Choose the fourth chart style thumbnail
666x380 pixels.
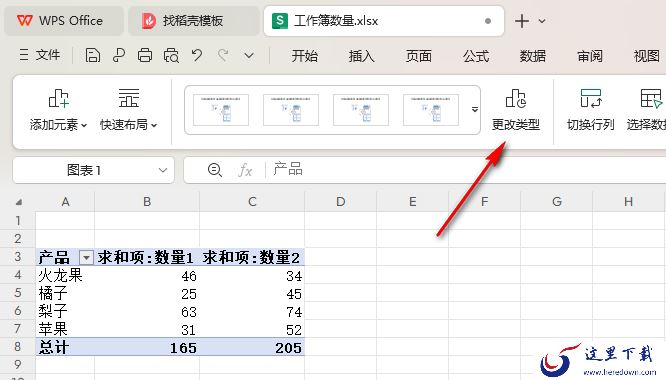[431, 110]
